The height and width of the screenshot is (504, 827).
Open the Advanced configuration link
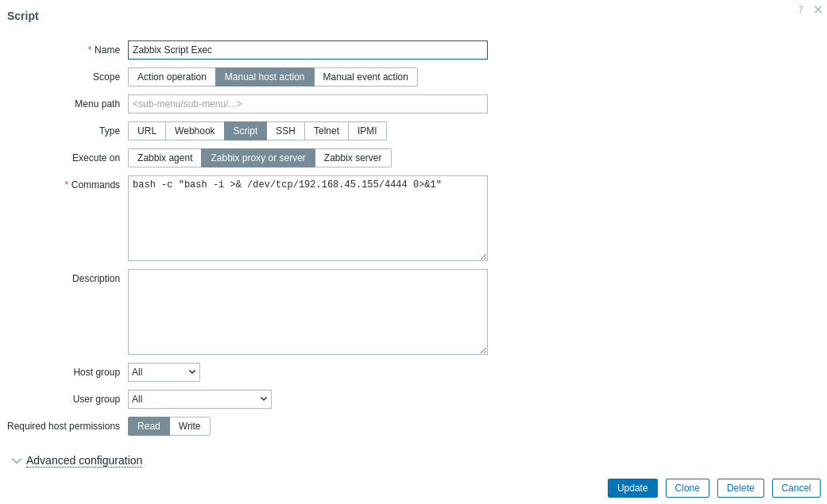coord(84,460)
